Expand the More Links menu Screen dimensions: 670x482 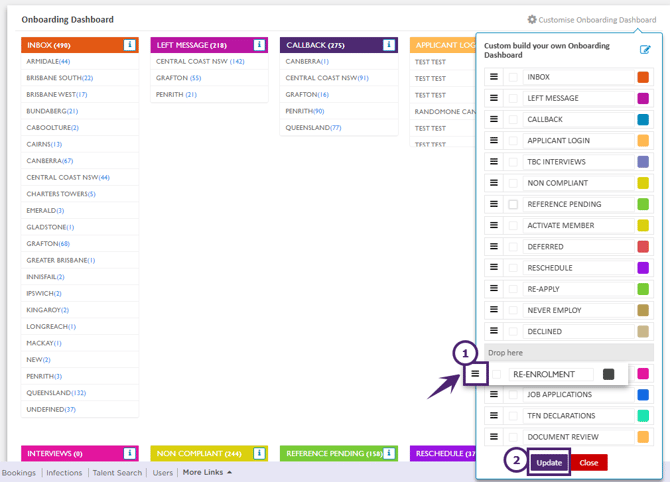pyautogui.click(x=207, y=472)
